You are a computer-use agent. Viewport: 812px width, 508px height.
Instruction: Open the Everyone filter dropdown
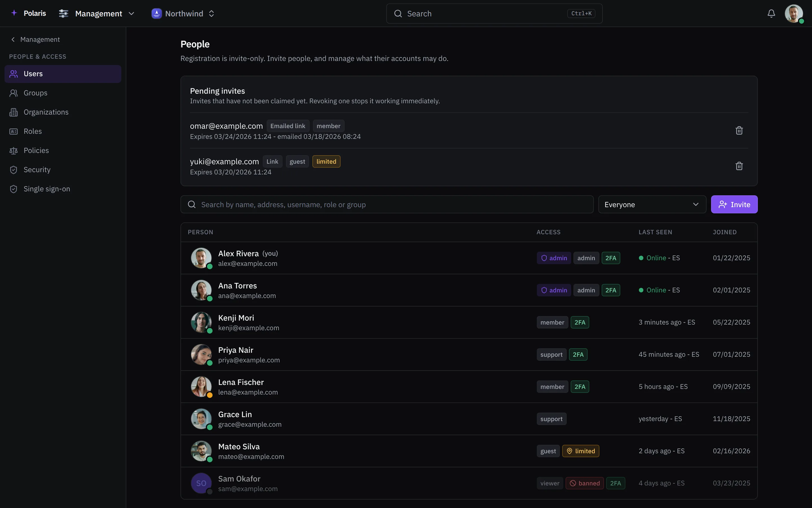click(x=652, y=204)
